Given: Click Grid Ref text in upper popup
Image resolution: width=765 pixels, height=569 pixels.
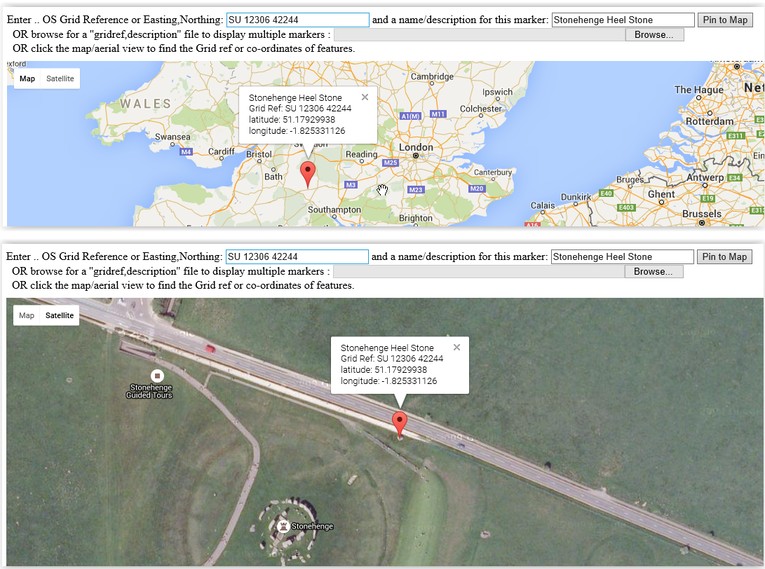Looking at the screenshot, I should coord(300,108).
